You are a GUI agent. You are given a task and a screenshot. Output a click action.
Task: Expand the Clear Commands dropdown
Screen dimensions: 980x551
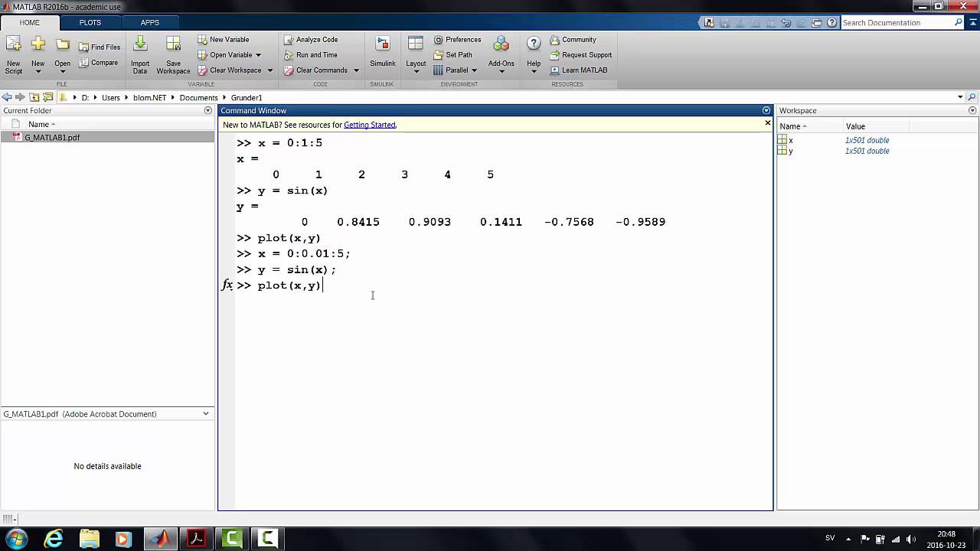(x=356, y=70)
